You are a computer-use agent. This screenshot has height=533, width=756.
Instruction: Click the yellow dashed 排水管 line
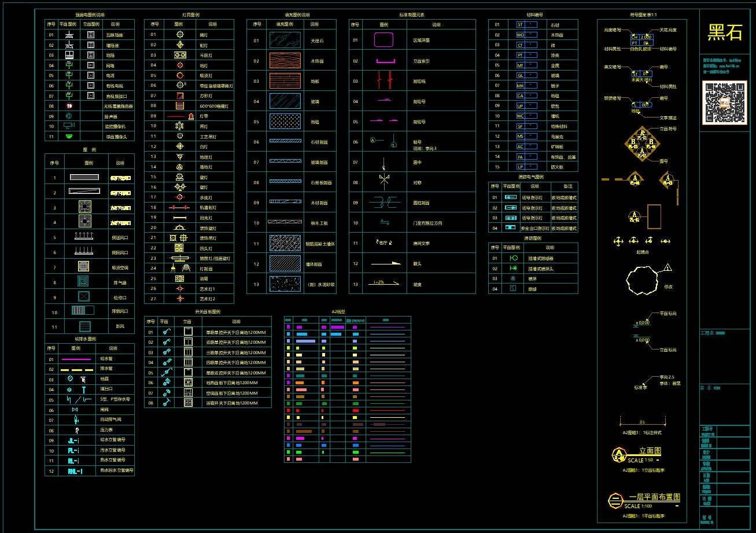[77, 369]
